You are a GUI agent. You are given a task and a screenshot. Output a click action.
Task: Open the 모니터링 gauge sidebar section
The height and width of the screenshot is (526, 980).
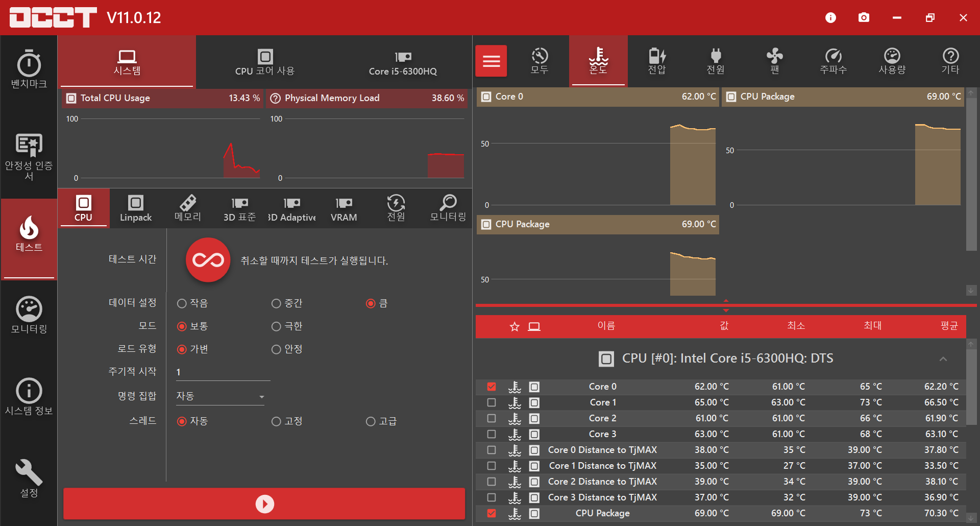click(x=29, y=315)
